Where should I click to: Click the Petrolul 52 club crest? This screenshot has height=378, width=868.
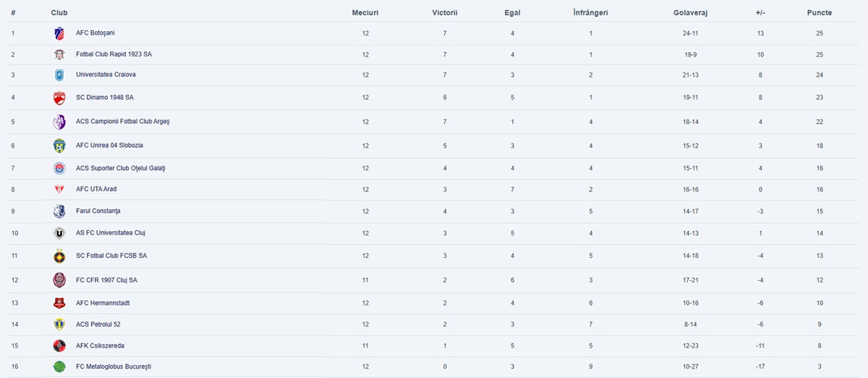(59, 324)
